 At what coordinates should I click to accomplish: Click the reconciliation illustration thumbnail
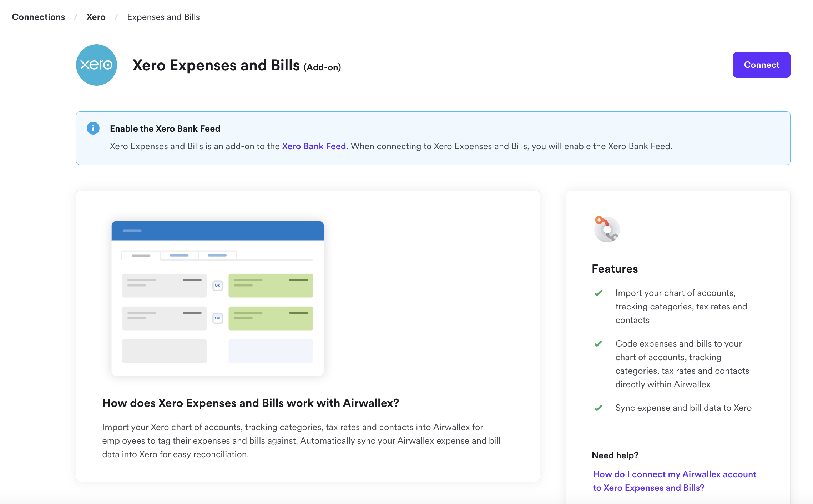click(218, 298)
